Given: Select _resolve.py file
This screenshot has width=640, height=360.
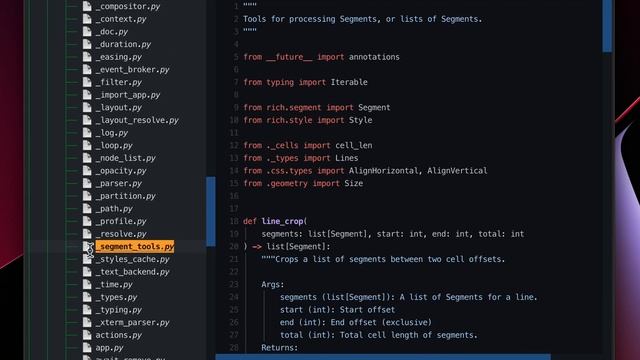Looking at the screenshot, I should click(121, 234).
